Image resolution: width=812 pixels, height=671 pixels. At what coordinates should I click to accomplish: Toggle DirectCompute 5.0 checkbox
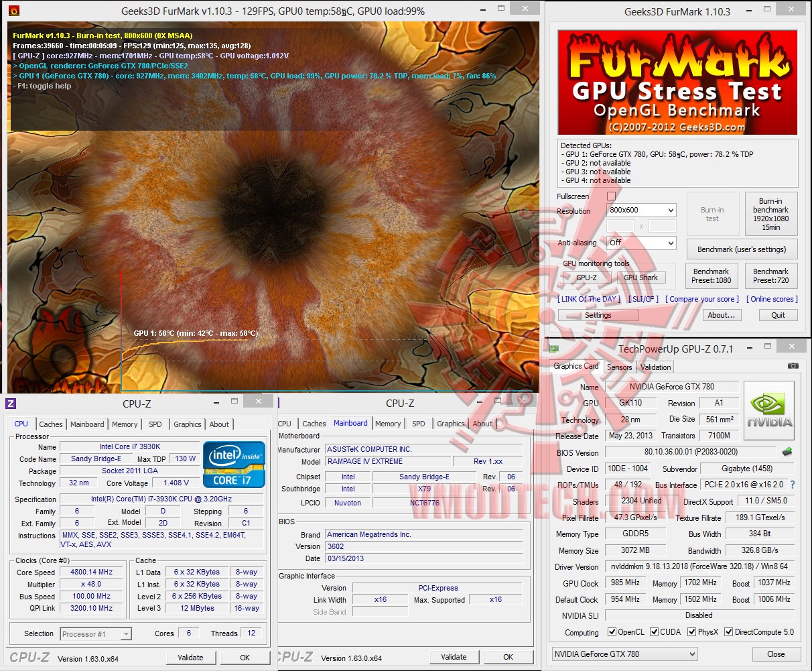(728, 632)
